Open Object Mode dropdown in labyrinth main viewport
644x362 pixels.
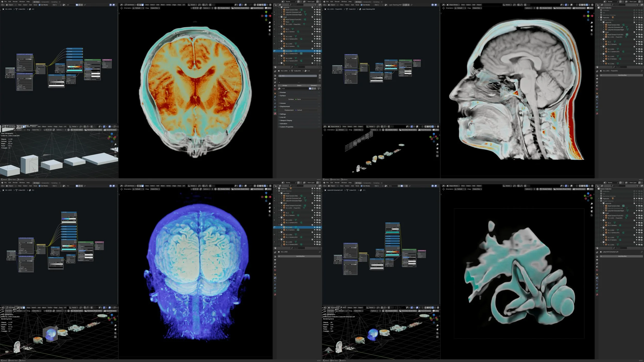(x=453, y=186)
